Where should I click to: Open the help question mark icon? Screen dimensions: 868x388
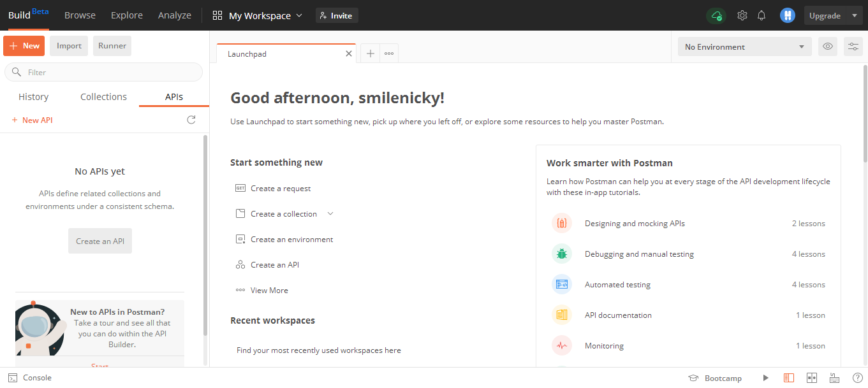(x=858, y=378)
